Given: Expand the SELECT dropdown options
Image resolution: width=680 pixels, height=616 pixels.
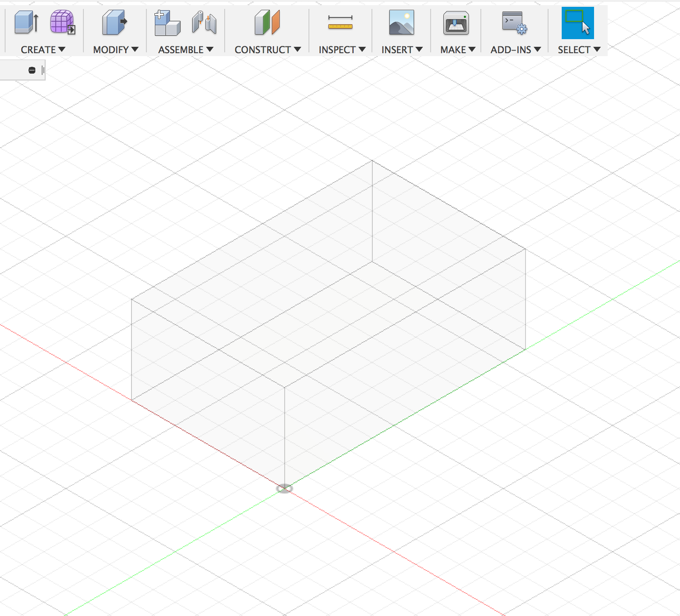Looking at the screenshot, I should (x=579, y=50).
